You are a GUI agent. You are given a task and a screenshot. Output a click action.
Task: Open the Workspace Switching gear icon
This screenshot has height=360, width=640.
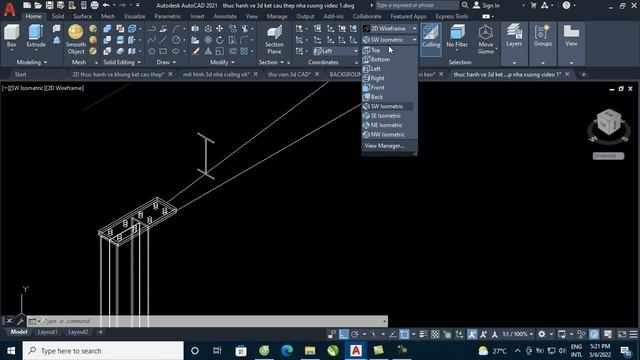pos(542,334)
